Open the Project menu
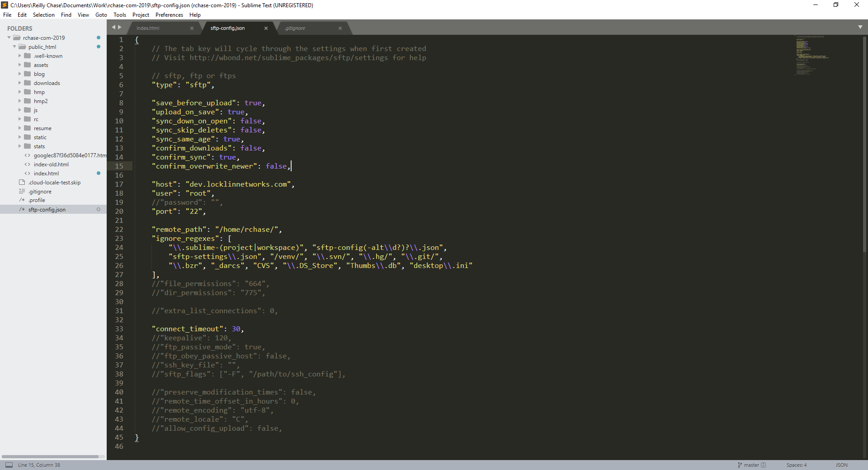 pyautogui.click(x=141, y=15)
